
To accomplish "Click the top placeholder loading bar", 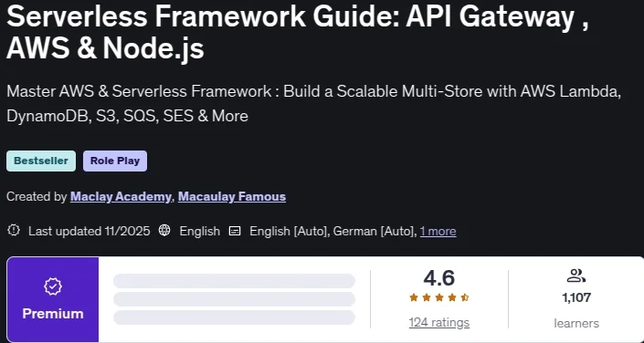I will pyautogui.click(x=234, y=281).
